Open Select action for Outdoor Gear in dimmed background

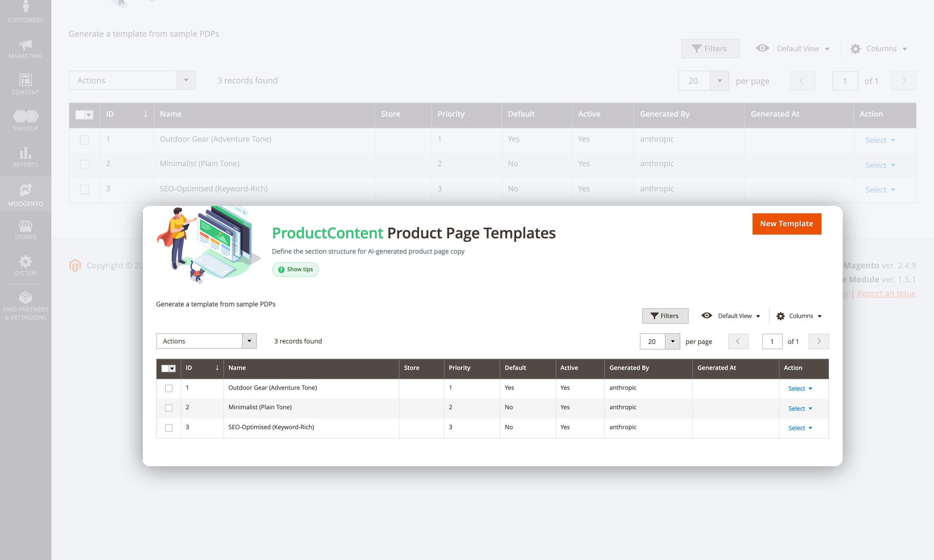coord(880,140)
